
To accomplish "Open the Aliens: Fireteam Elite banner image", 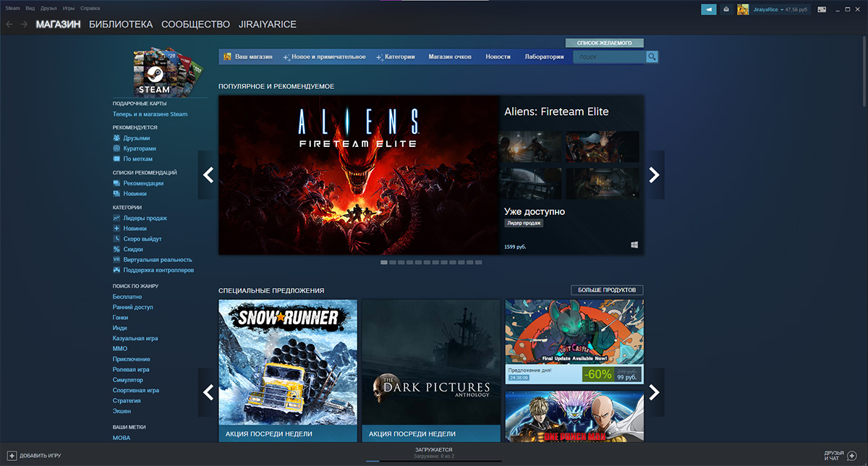I will tap(359, 175).
